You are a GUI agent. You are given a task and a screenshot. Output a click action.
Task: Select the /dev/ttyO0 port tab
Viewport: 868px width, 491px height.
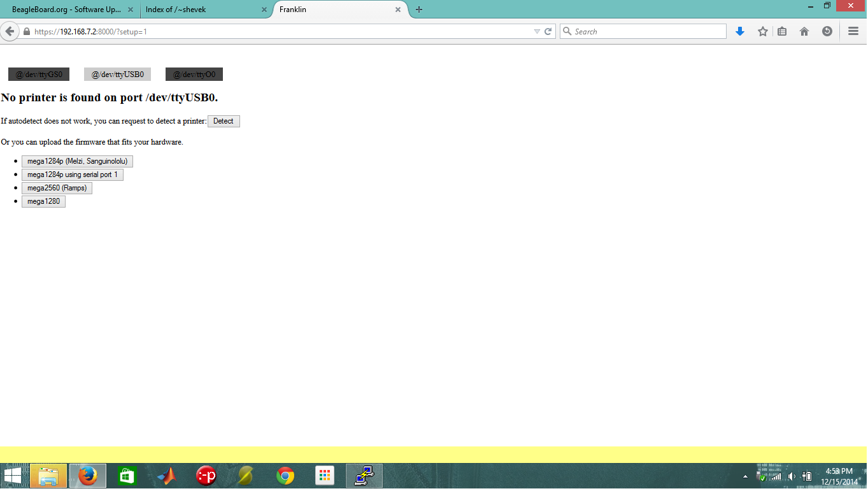point(194,75)
